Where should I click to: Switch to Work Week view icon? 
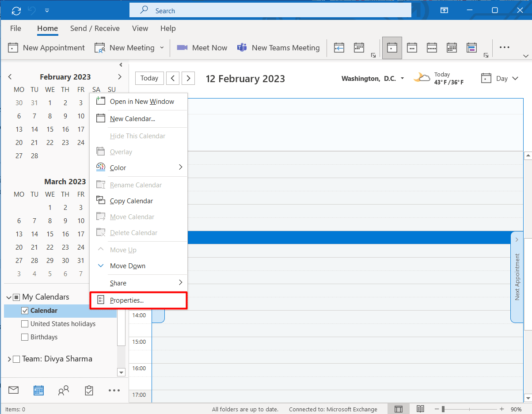tap(412, 48)
